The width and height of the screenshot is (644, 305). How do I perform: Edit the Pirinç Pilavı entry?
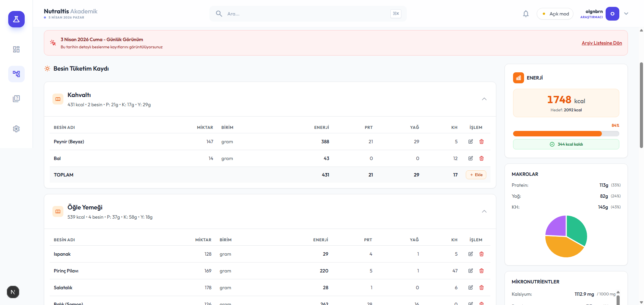pyautogui.click(x=471, y=271)
